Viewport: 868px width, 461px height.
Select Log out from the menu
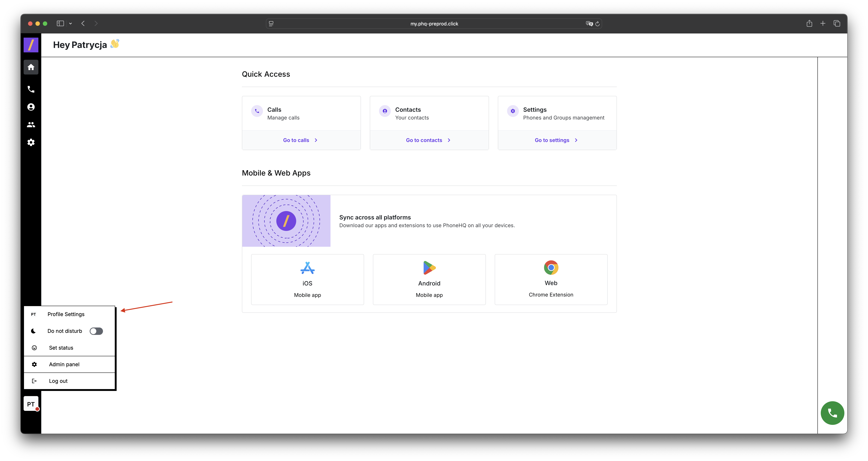[x=58, y=381]
